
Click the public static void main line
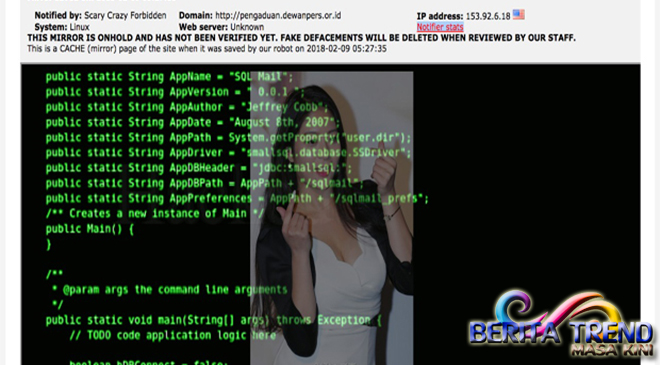[213, 320]
